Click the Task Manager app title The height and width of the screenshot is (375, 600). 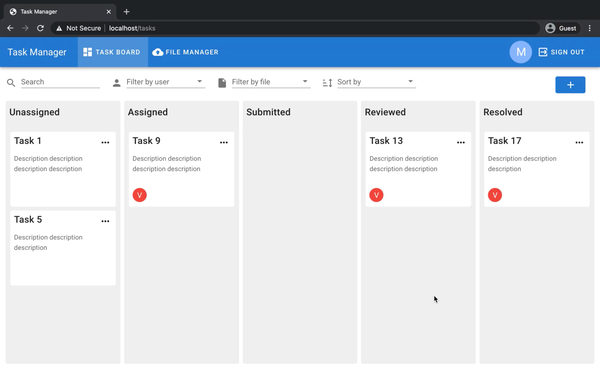(x=37, y=52)
